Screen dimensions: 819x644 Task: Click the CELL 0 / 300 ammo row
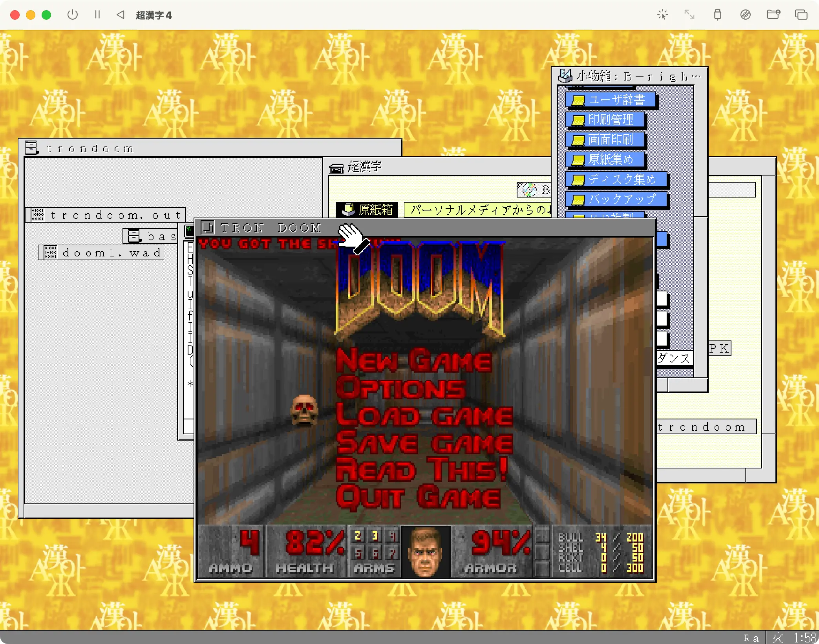point(601,568)
